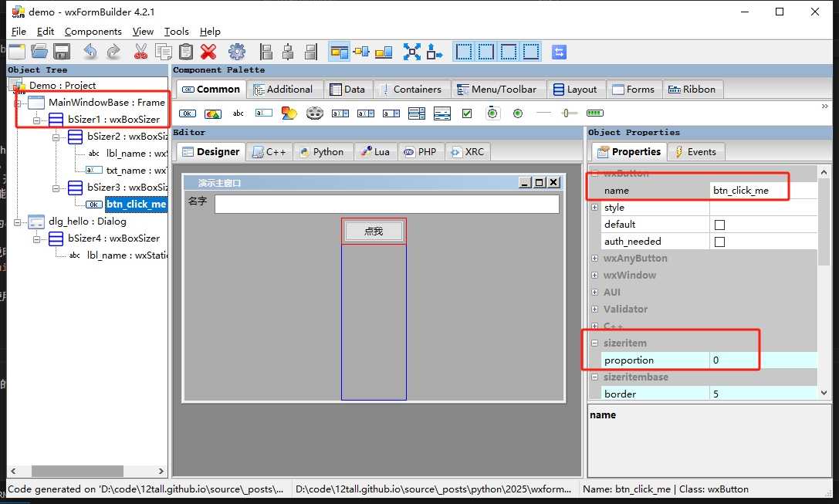
Task: Select the 点我 button in designer
Action: point(374,231)
